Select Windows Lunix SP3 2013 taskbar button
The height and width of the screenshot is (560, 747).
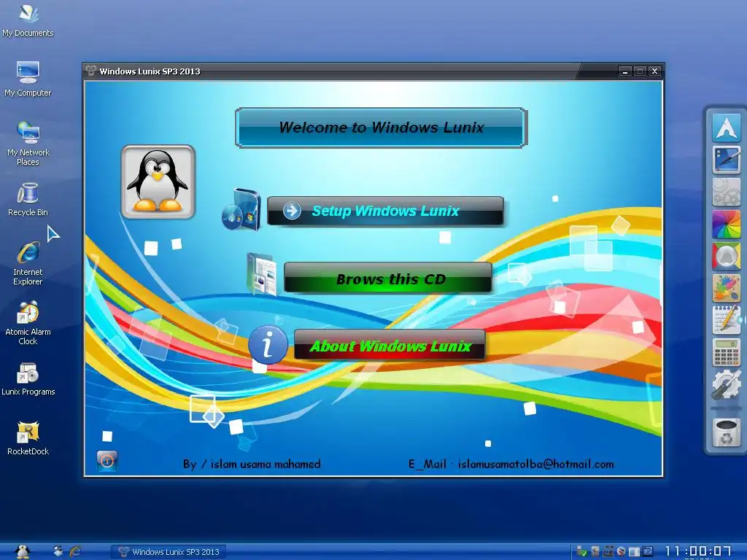coord(169,551)
